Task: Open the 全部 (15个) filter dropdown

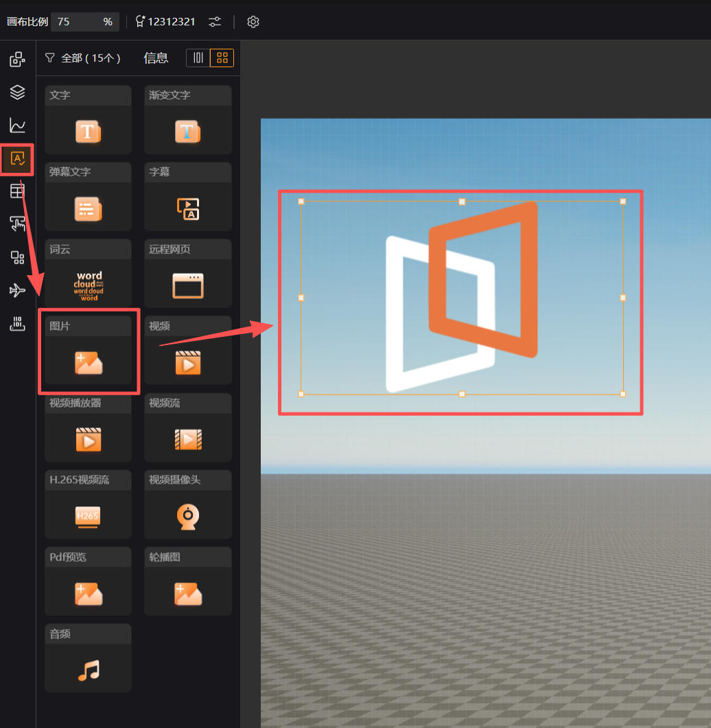Action: (82, 58)
